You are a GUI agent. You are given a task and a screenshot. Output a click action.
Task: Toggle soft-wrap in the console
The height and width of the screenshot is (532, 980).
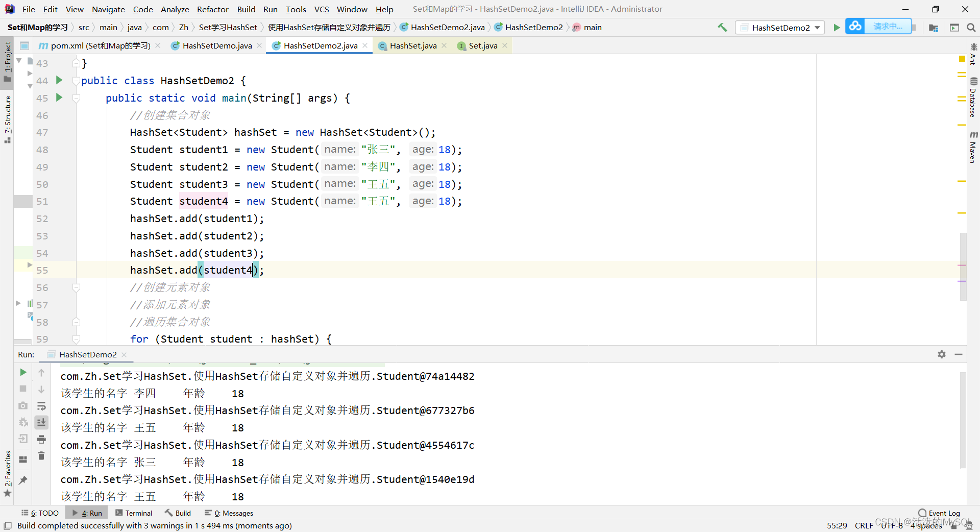click(x=41, y=406)
